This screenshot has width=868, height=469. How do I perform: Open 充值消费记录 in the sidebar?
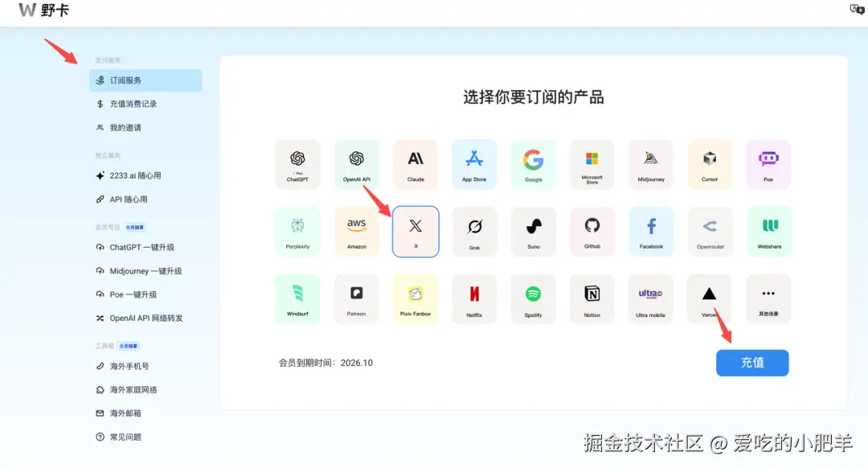[145, 104]
